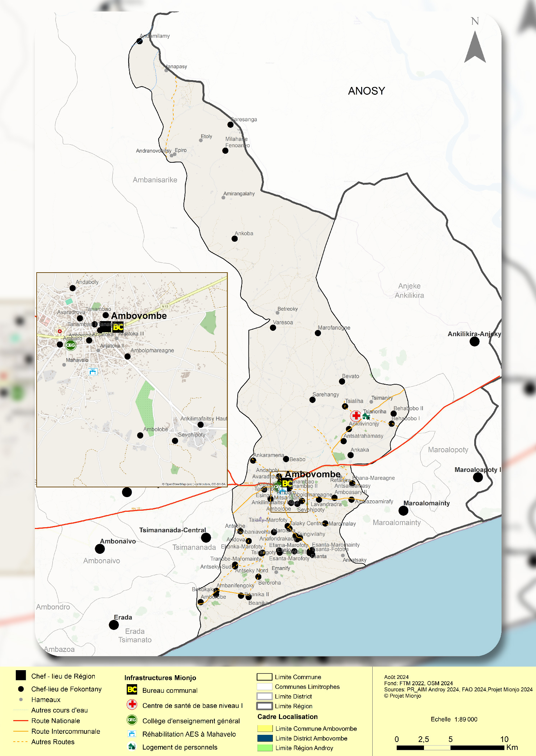The image size is (536, 756).
Task: Click the red cross marker near Tsianoriha
Action: pyautogui.click(x=356, y=416)
